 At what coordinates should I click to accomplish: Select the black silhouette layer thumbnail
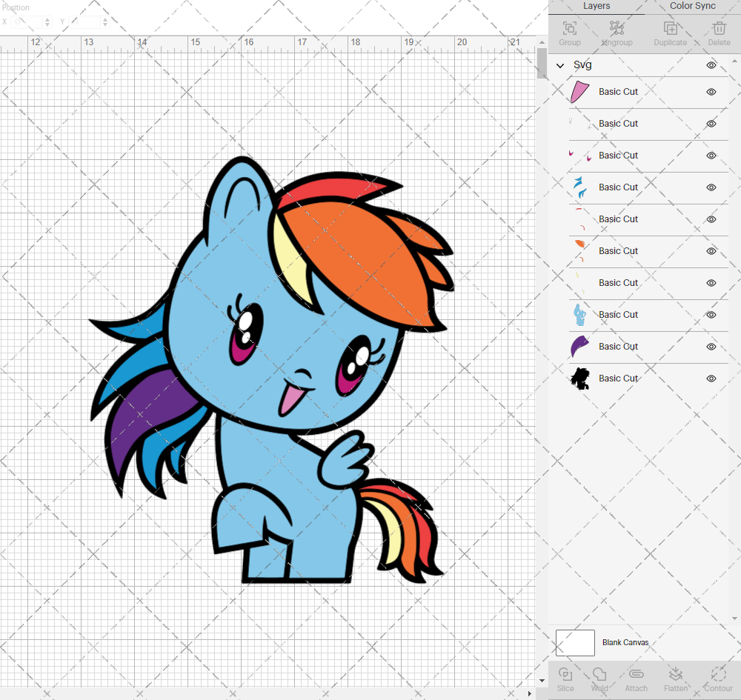pyautogui.click(x=580, y=379)
